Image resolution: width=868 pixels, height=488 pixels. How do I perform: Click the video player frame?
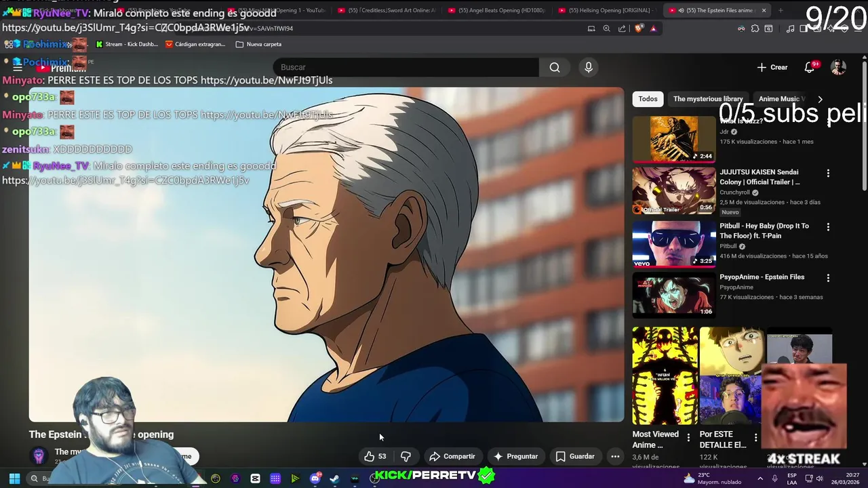[326, 255]
